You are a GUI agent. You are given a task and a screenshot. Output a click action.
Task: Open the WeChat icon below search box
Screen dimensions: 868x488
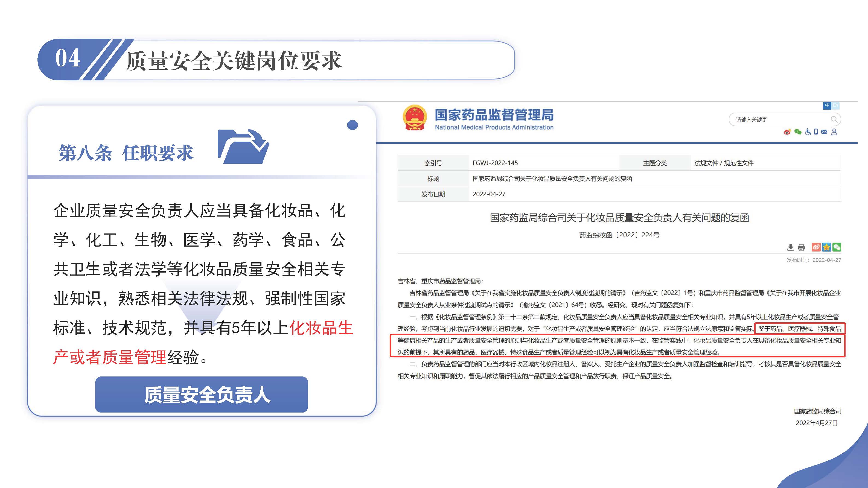tap(797, 132)
